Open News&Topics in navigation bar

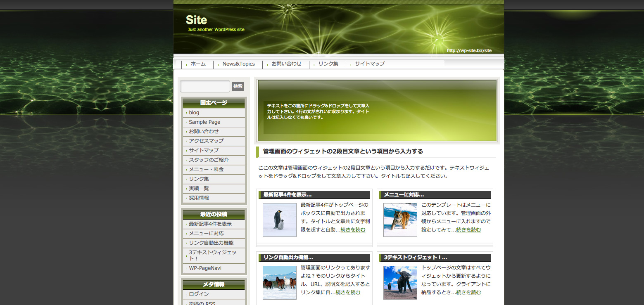point(239,64)
